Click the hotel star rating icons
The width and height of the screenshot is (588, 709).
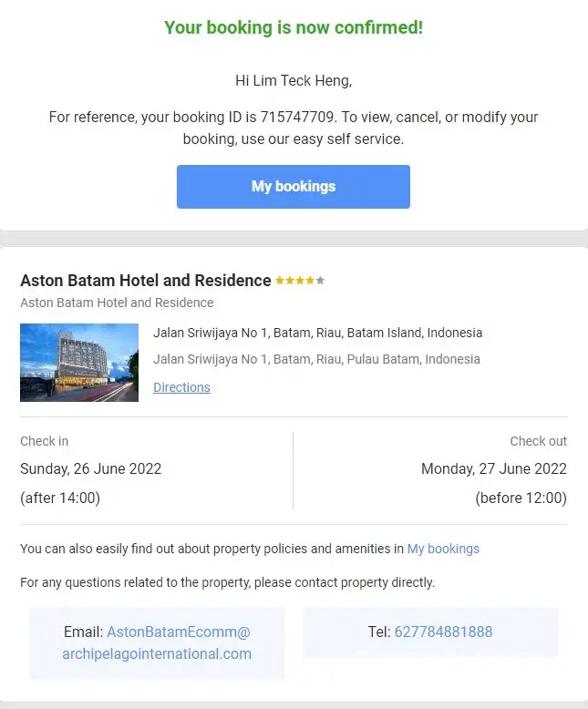300,281
